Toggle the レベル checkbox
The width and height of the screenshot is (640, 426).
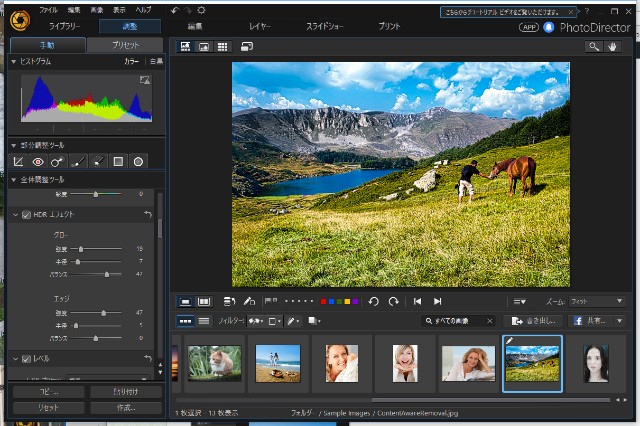pos(27,358)
